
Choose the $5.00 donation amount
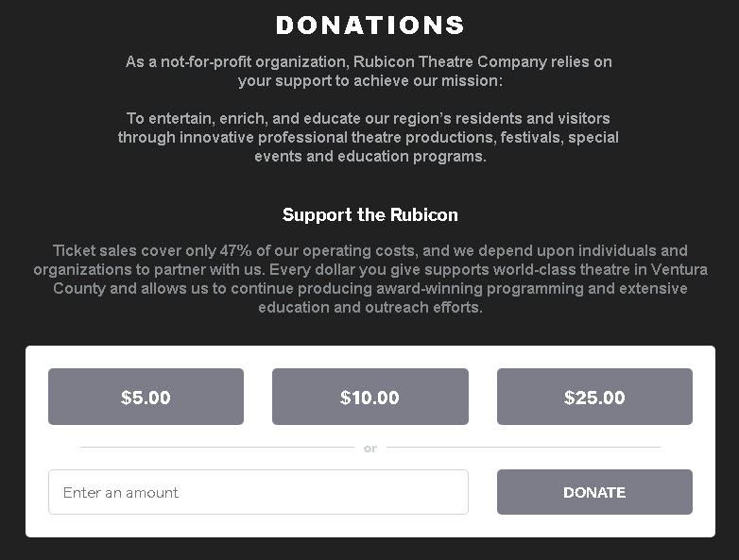146,397
